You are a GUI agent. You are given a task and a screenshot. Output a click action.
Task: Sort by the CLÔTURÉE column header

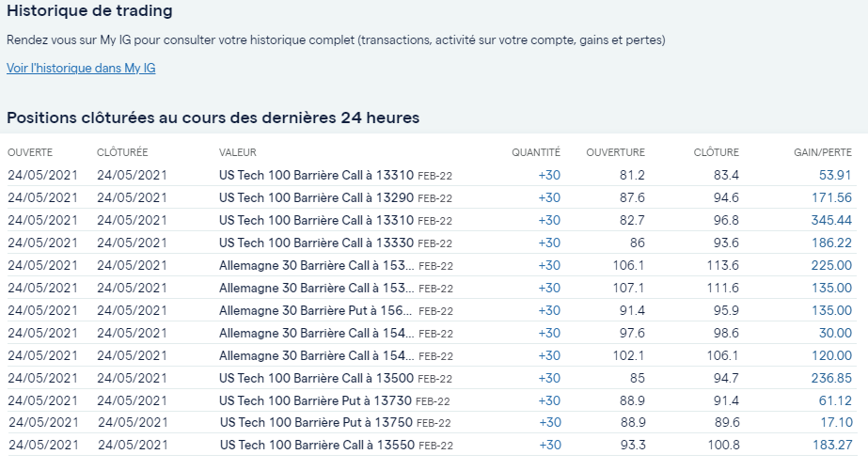[x=122, y=152]
